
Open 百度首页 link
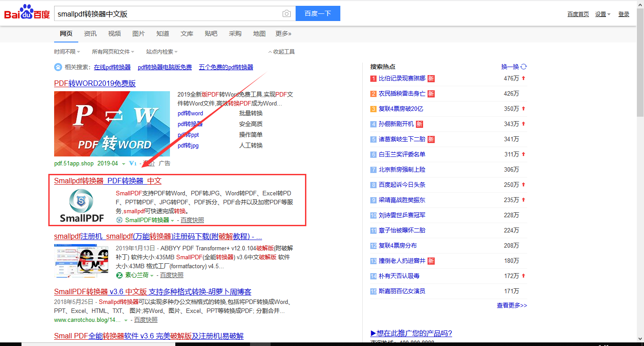(x=578, y=14)
